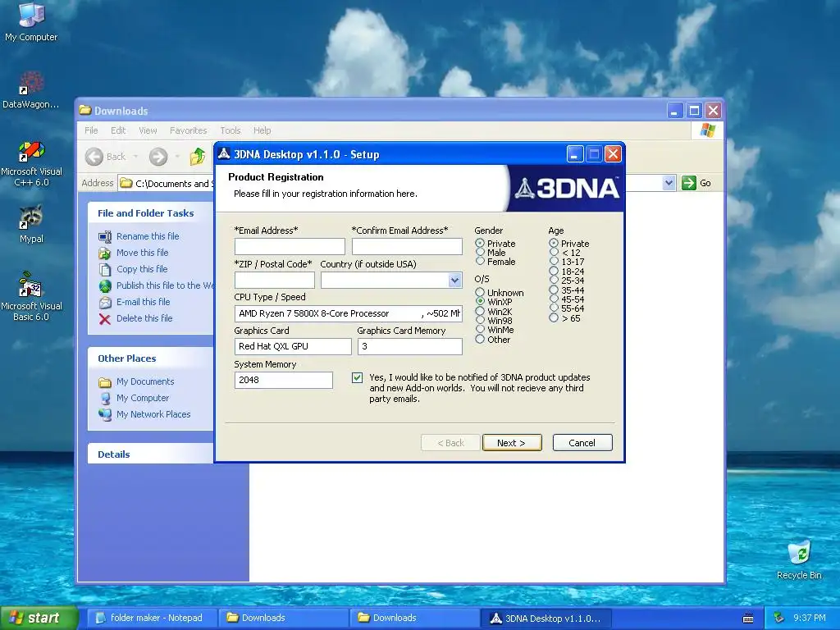Open the Help menu in Downloads

[x=262, y=130]
